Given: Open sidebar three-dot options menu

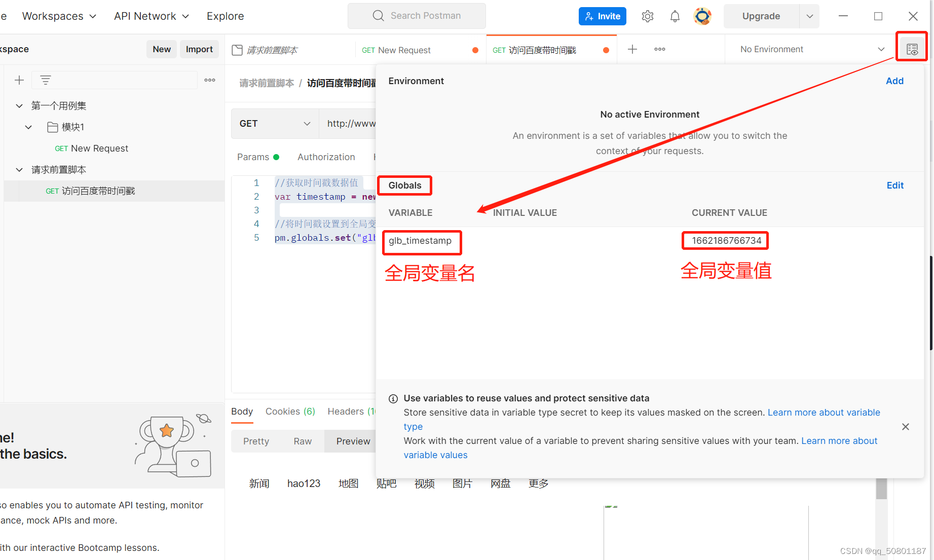Looking at the screenshot, I should 210,80.
